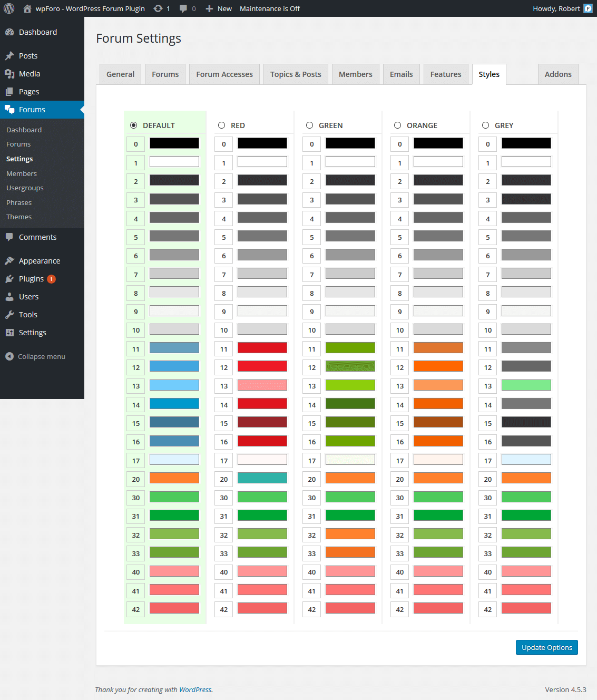The width and height of the screenshot is (597, 700).
Task: Click the Appearance paintbrush icon
Action: click(9, 261)
